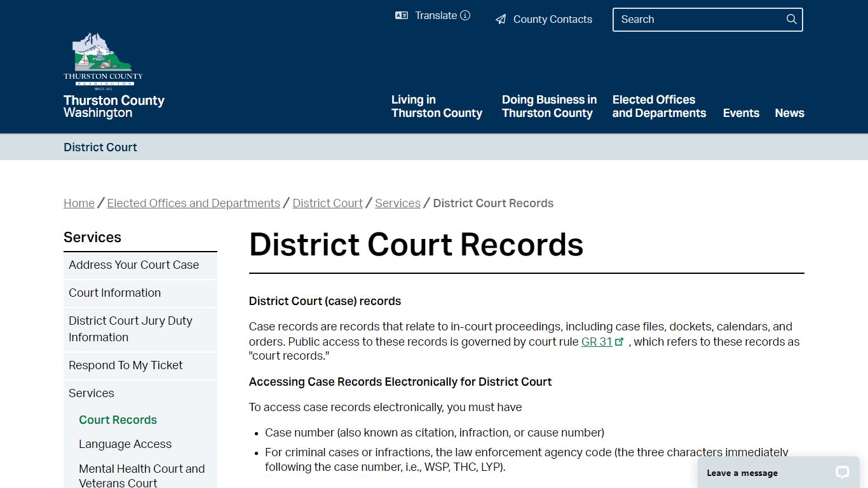Click 'Accessing Case Records Electronically' subheading
868x488 pixels.
coord(400,382)
